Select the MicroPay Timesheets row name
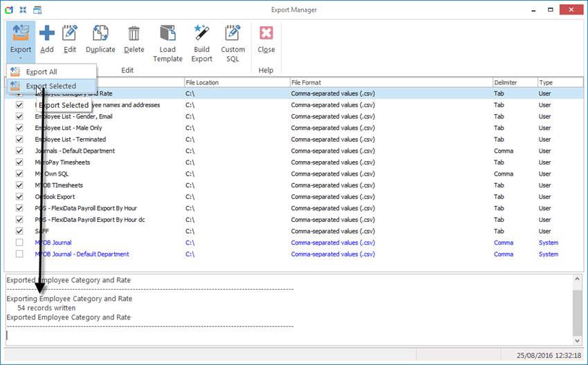588x365 pixels. (x=62, y=162)
